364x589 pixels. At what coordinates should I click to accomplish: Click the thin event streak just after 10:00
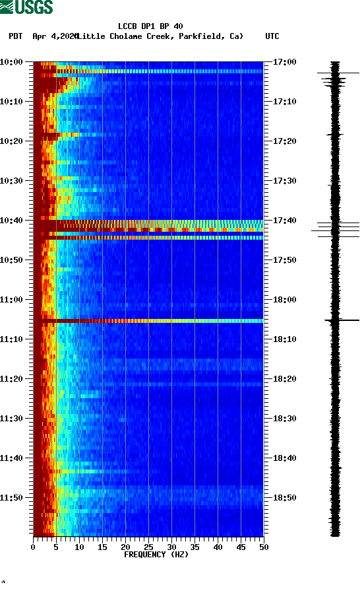coord(148,71)
